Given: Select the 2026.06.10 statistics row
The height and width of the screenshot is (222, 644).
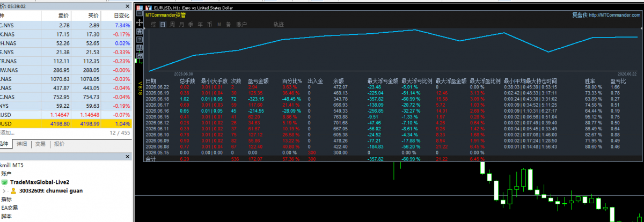Looking at the screenshot, I should 393,134.
